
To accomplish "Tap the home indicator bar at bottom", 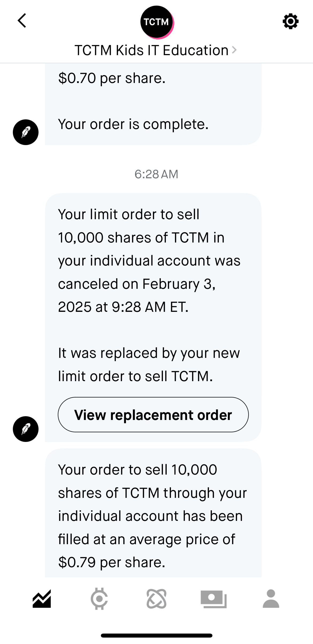I will point(156,635).
